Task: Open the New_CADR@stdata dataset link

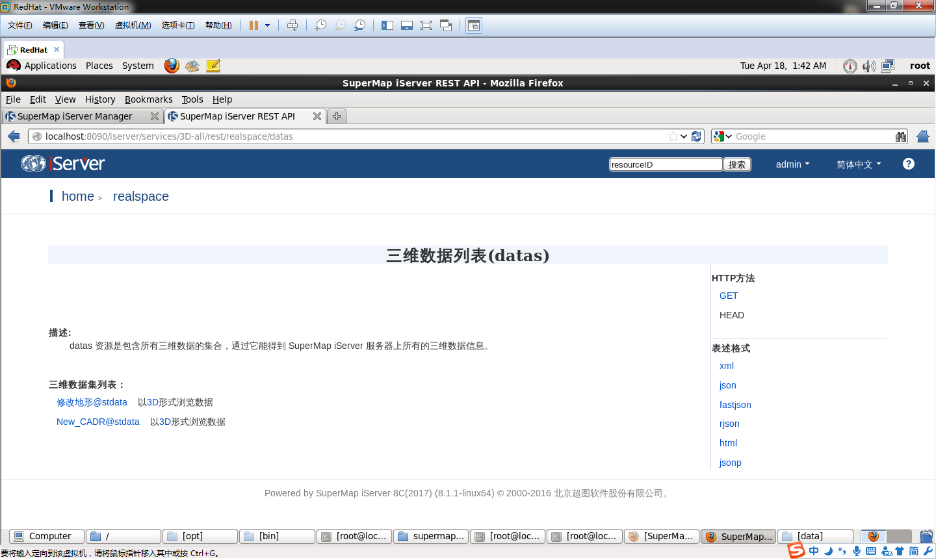Action: (98, 422)
